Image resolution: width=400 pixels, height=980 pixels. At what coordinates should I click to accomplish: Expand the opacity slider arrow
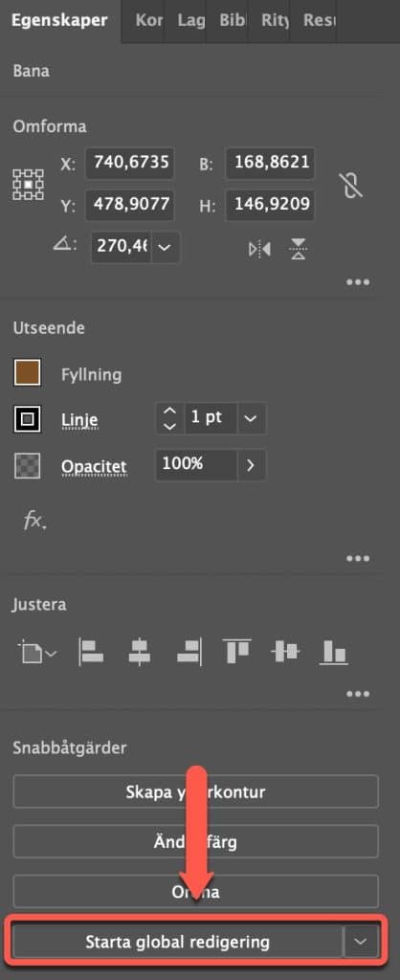[251, 466]
